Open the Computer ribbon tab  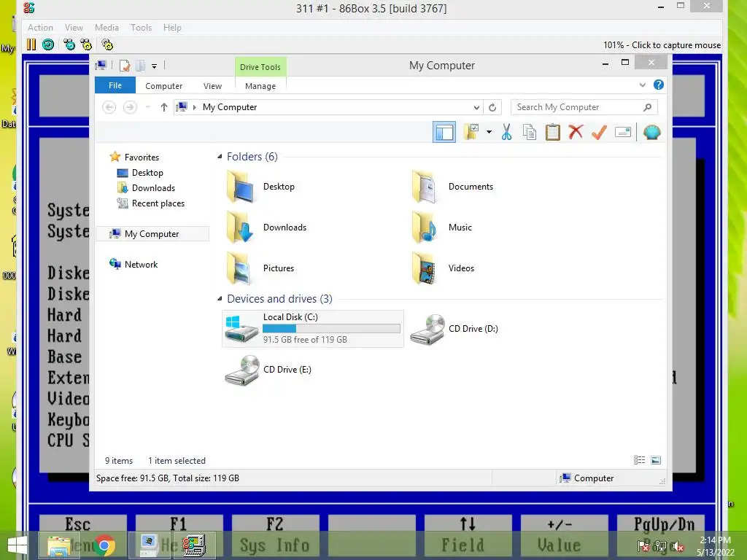tap(164, 86)
